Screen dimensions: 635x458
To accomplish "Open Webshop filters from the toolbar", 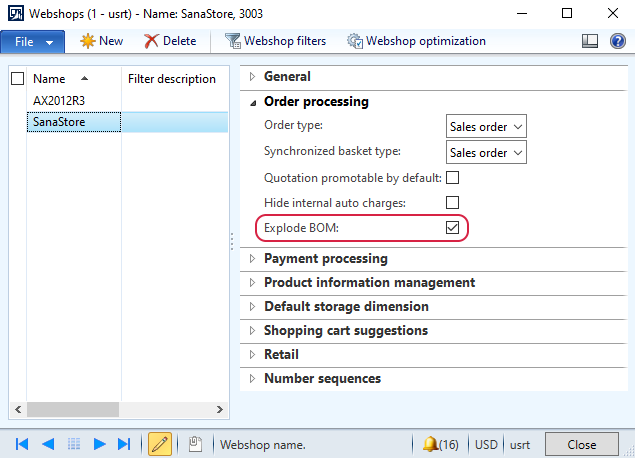I will (x=275, y=41).
